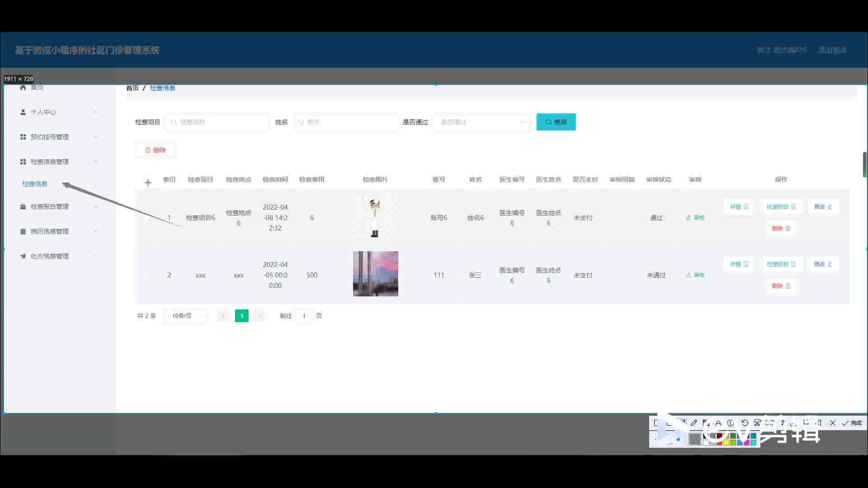Pick the yellow color swatch

pos(726,442)
